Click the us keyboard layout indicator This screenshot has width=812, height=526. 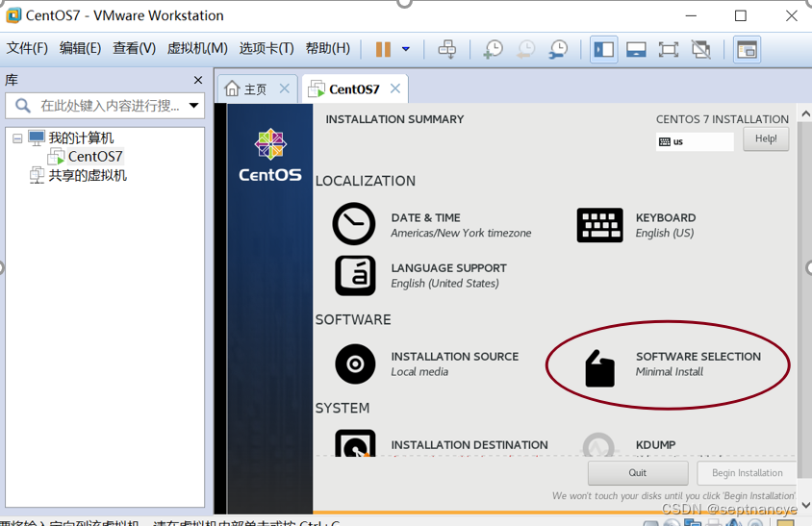pos(695,141)
